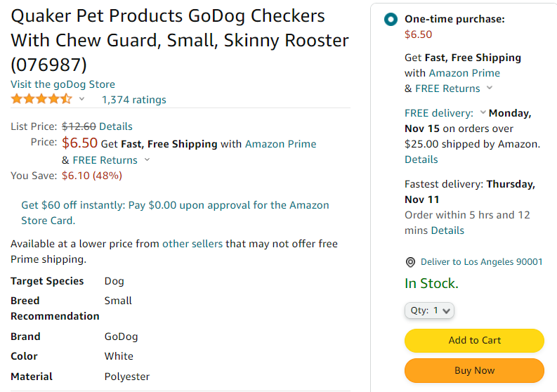Expand the FREE delivery options chevron
The width and height of the screenshot is (557, 392).
pos(483,112)
